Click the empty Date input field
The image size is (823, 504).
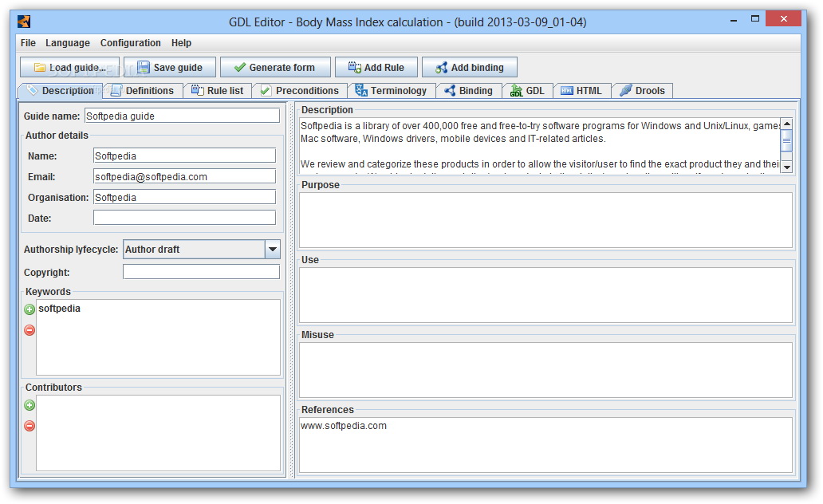184,218
